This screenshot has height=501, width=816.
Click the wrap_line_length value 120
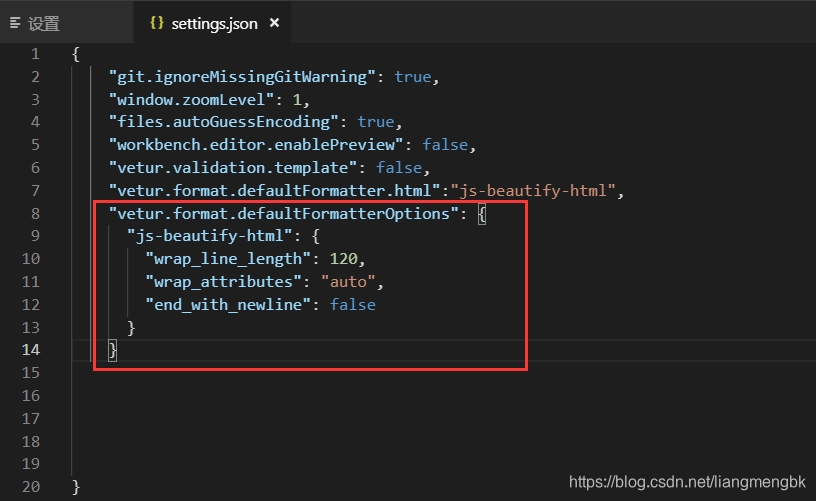coord(343,259)
